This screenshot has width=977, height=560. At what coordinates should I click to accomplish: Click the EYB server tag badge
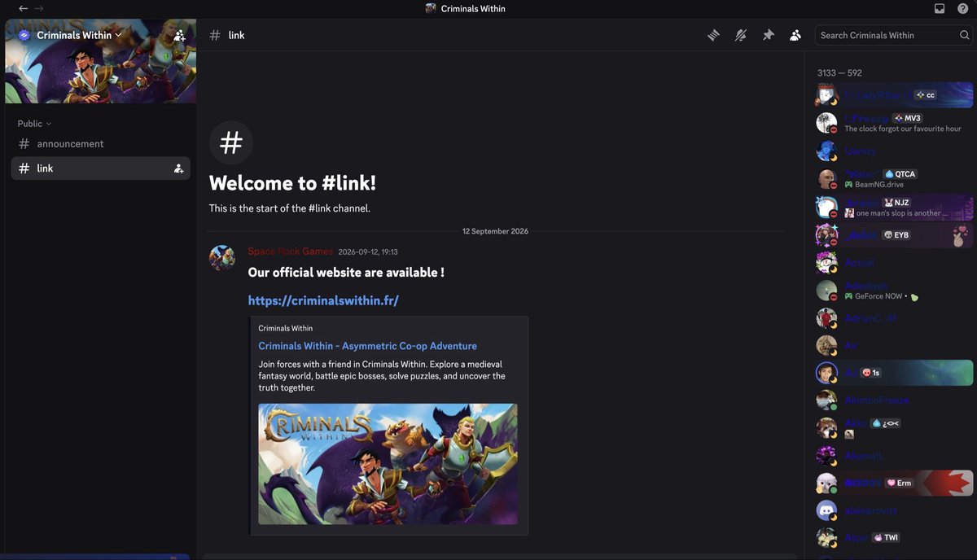(x=896, y=235)
